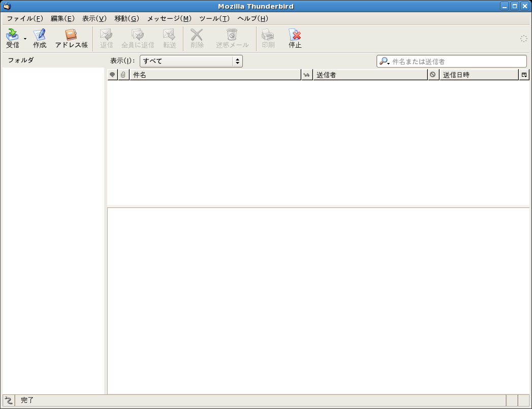Sort by attachment paperclip column
The height and width of the screenshot is (409, 532).
click(123, 75)
